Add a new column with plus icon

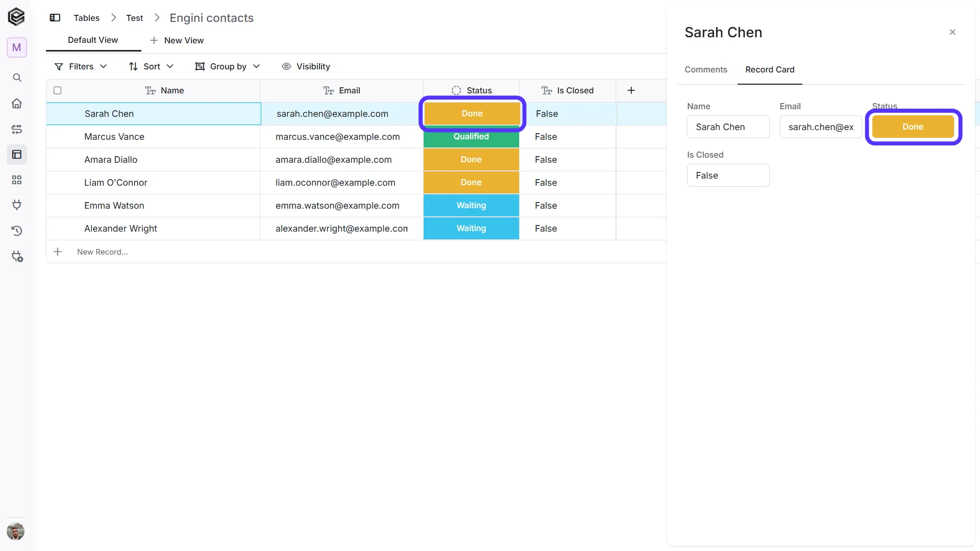pyautogui.click(x=631, y=90)
